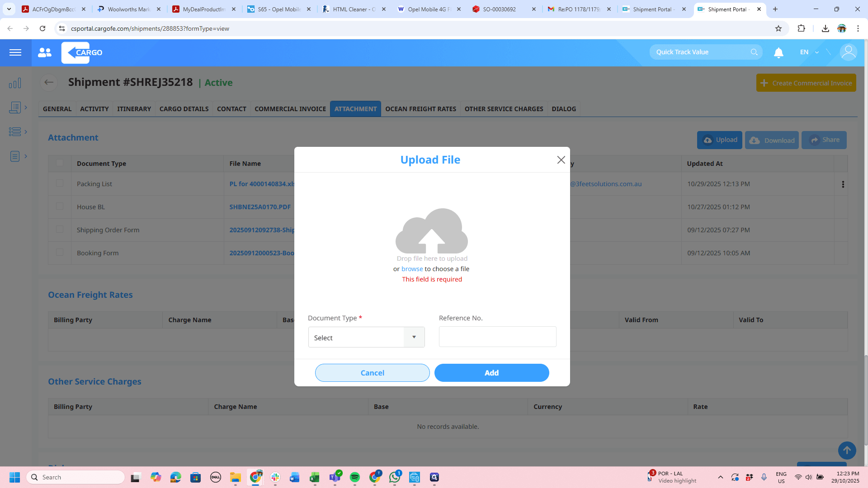868x488 pixels.
Task: Expand the list sidebar menu chevron
Action: point(26,131)
